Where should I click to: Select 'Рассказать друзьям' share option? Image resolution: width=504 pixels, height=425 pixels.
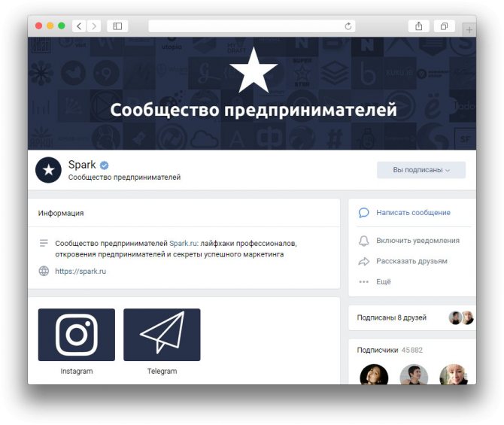(411, 261)
